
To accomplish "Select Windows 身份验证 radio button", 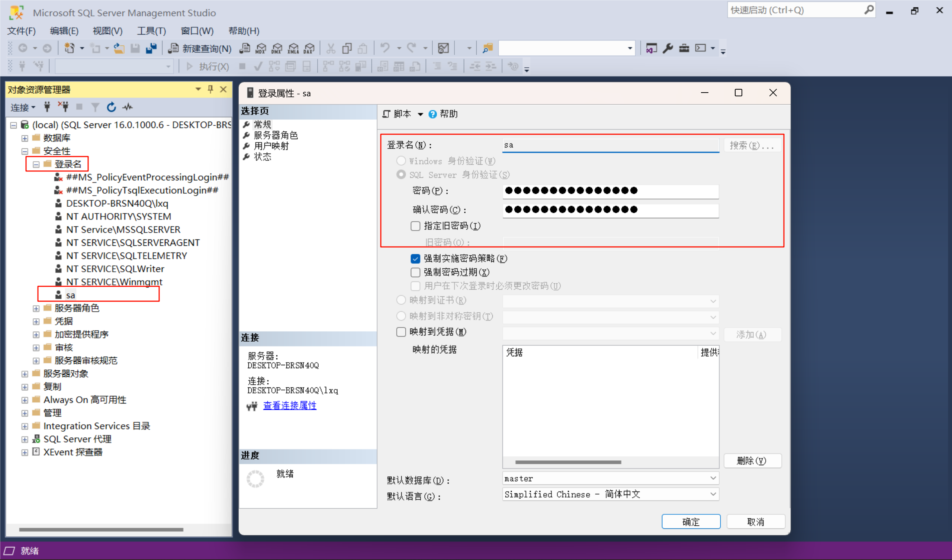I will pos(401,161).
